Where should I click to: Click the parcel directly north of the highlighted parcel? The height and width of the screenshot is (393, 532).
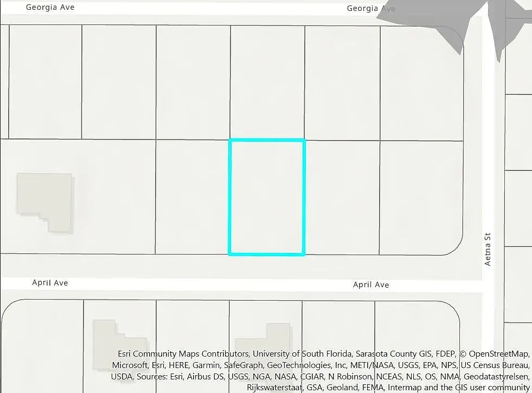coord(267,81)
